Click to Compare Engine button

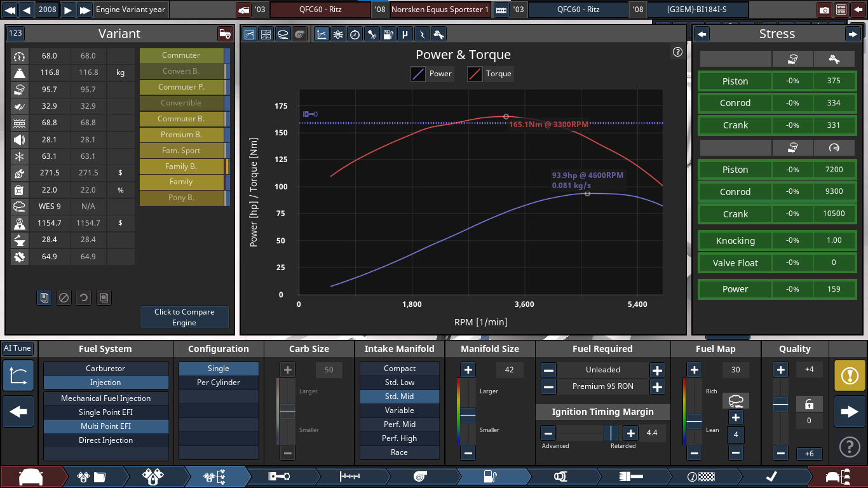184,317
